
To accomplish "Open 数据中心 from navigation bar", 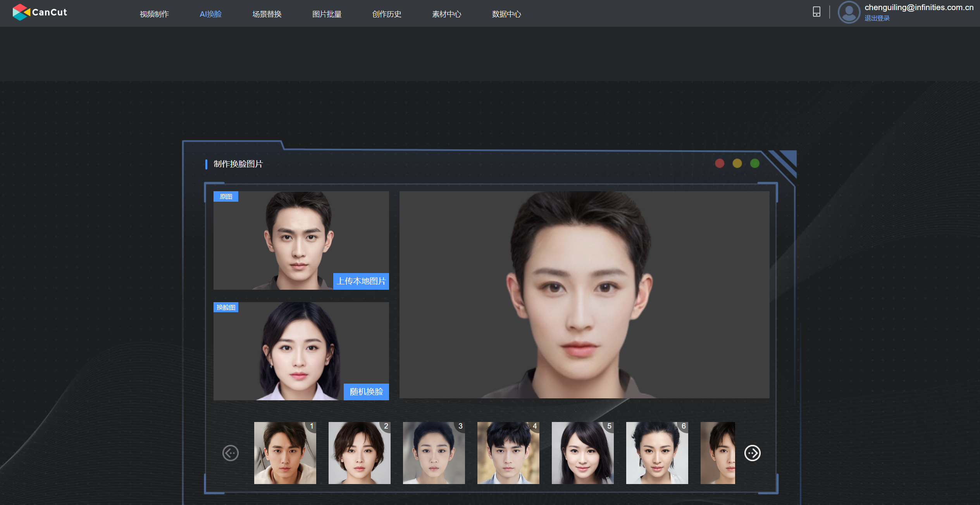I will tap(506, 14).
